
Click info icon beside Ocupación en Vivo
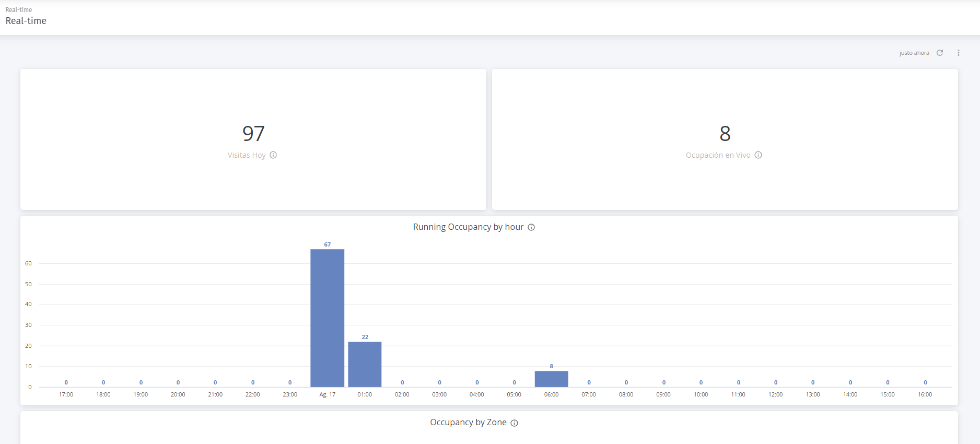click(759, 155)
